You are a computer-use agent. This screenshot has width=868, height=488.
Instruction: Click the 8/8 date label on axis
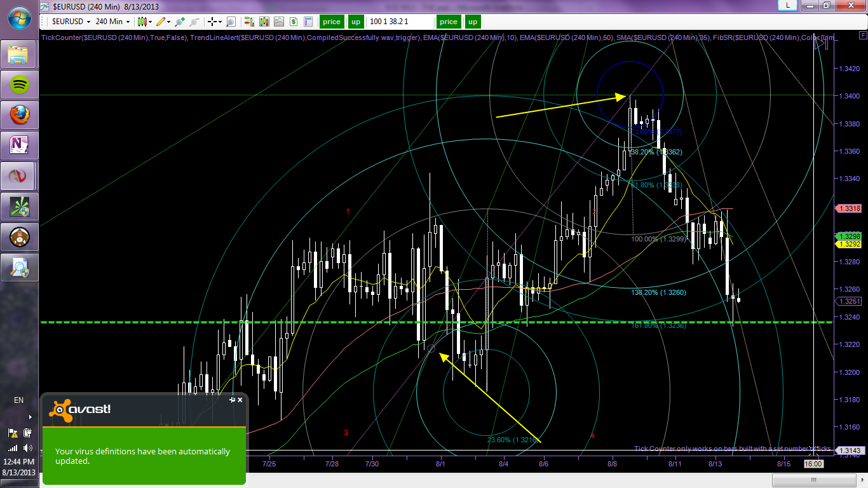[x=613, y=464]
